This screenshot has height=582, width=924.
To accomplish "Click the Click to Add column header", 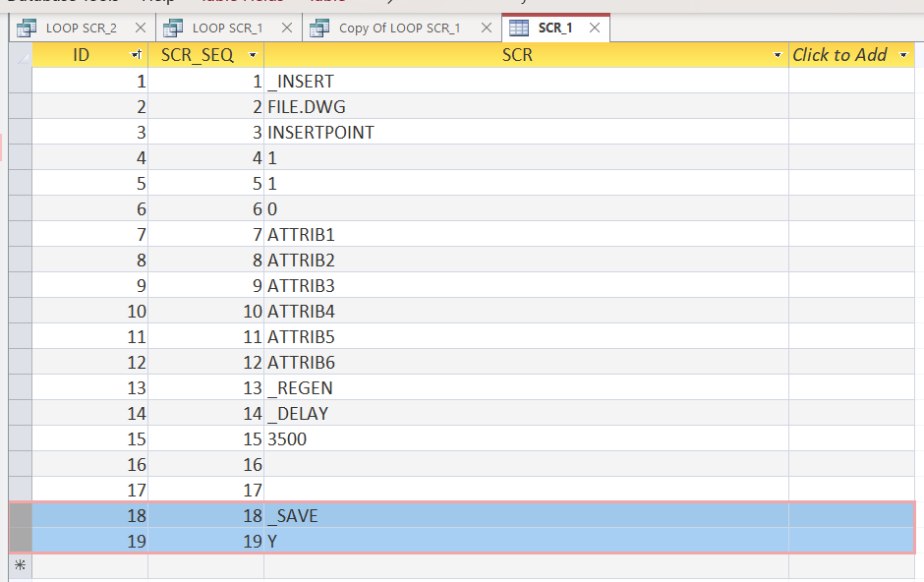I will click(851, 55).
